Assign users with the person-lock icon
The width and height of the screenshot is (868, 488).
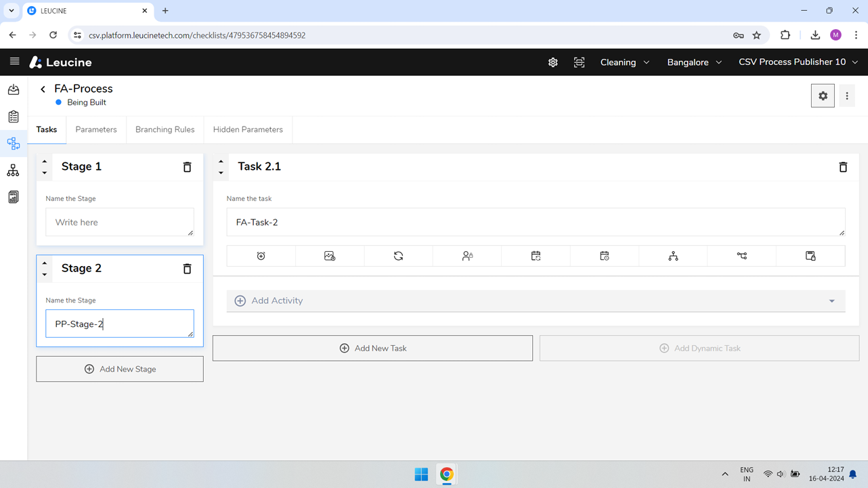point(467,256)
